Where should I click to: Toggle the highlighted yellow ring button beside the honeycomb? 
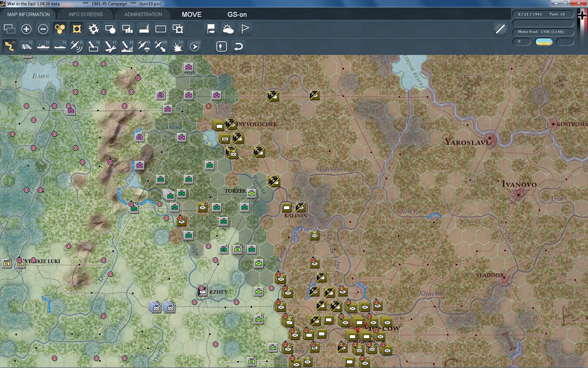tap(77, 29)
